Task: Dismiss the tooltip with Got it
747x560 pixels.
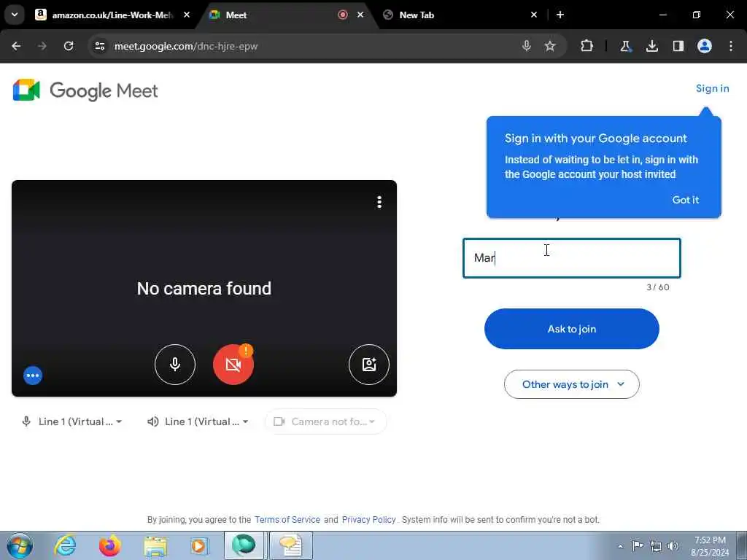Action: pyautogui.click(x=685, y=200)
